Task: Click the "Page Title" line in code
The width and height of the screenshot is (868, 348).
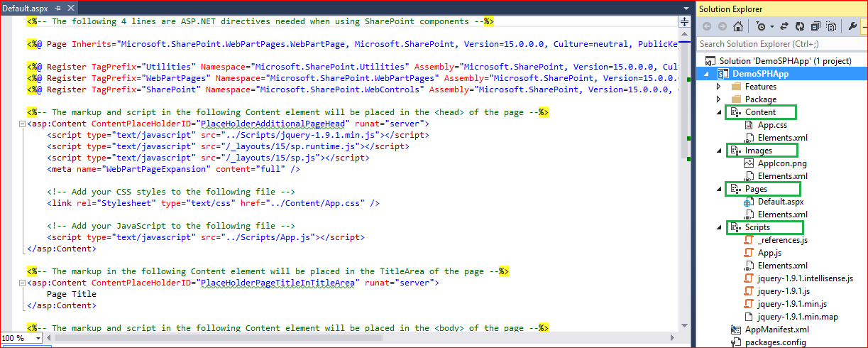Action: (x=72, y=294)
